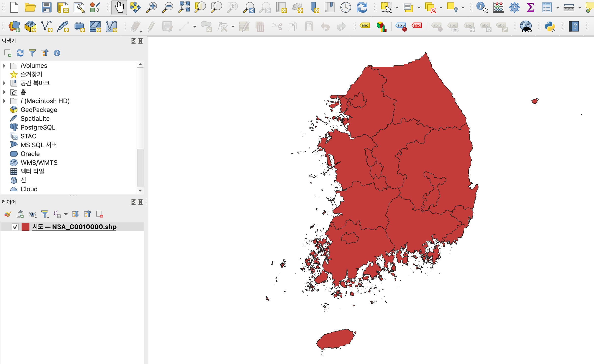Open the Python console
Viewport: 594px width, 364px height.
pyautogui.click(x=550, y=26)
